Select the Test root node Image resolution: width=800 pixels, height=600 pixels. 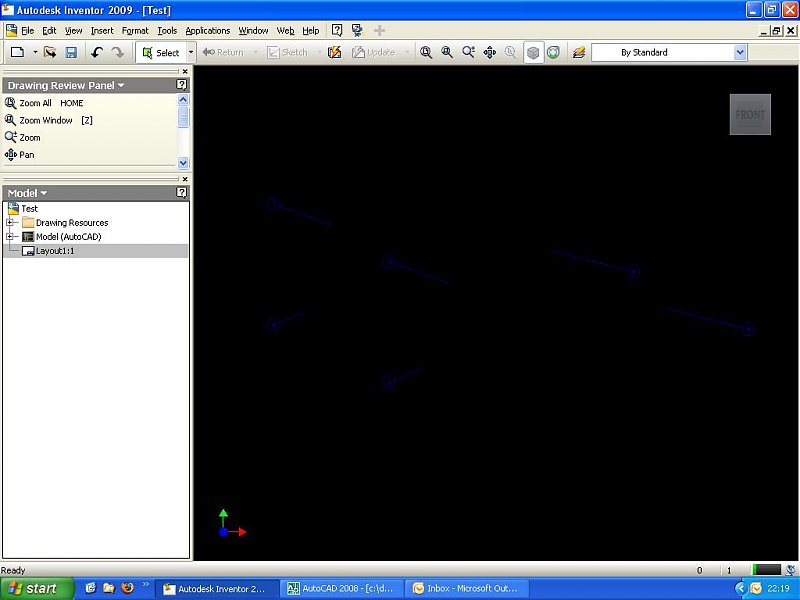(23, 208)
